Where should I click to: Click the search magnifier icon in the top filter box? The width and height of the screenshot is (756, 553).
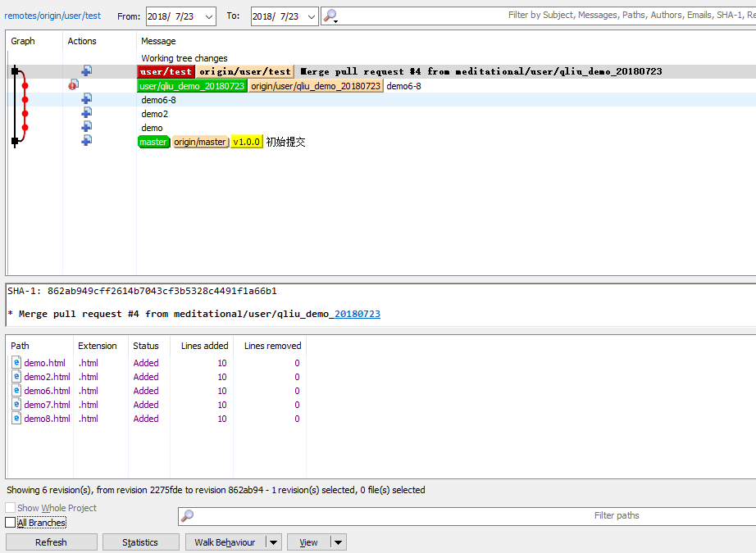(330, 16)
